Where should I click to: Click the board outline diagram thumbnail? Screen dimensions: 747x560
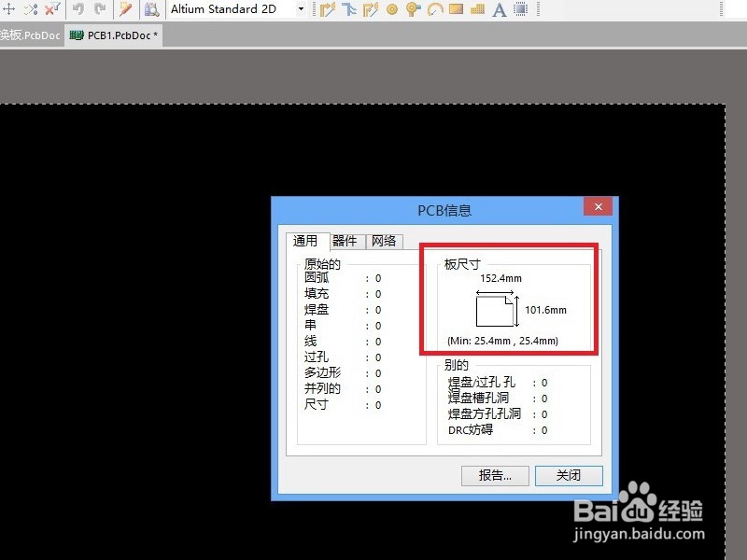495,311
